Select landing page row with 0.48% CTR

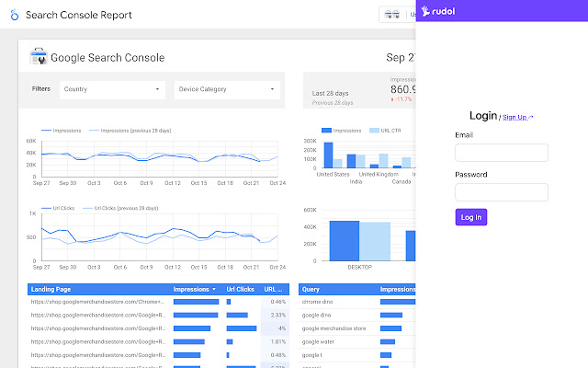coord(158,355)
